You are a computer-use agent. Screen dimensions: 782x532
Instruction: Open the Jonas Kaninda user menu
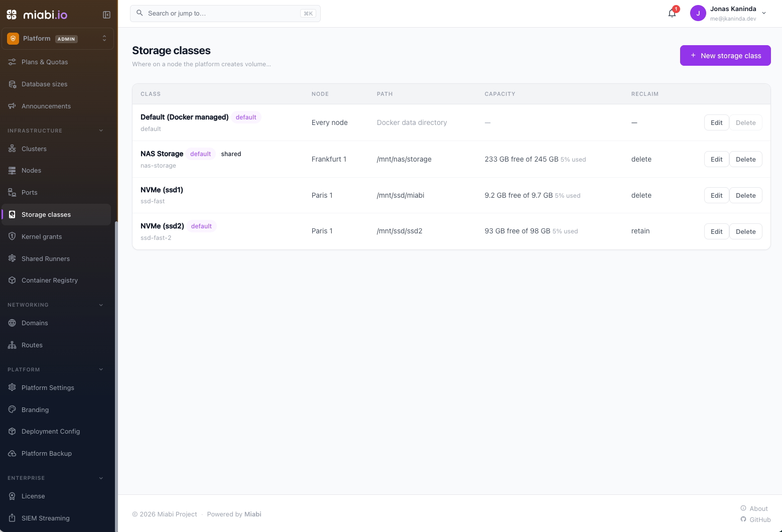(x=728, y=14)
